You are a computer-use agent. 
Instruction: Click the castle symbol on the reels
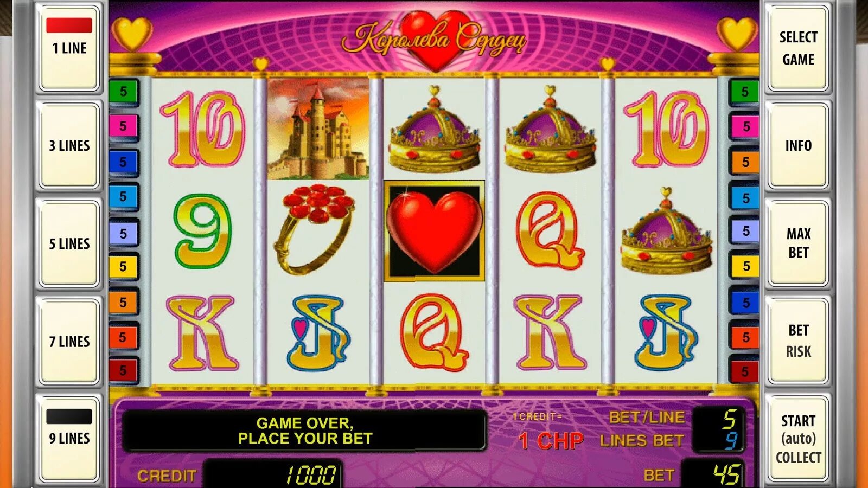[318, 129]
